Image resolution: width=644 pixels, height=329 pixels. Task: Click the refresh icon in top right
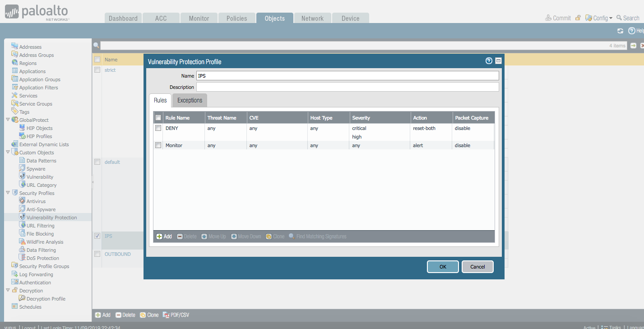tap(620, 31)
